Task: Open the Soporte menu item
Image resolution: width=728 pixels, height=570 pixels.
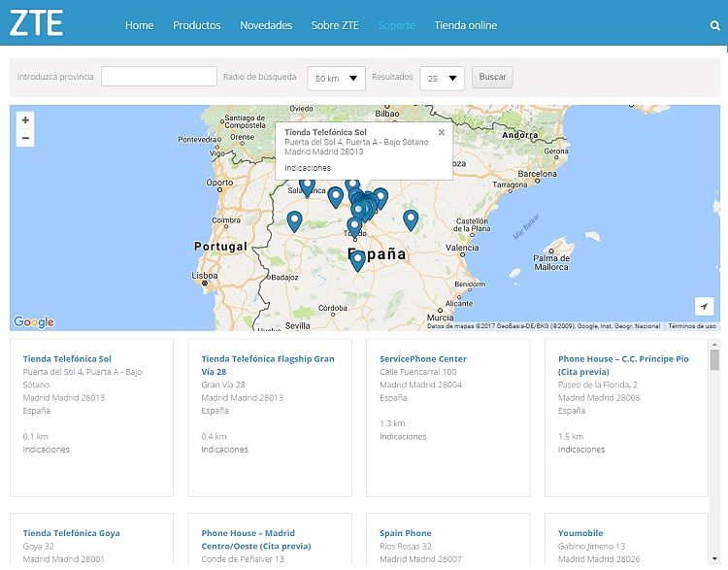Action: pyautogui.click(x=396, y=25)
